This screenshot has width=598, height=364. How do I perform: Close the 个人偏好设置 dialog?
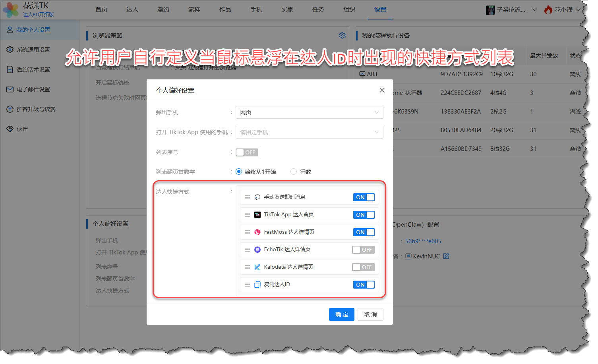[382, 90]
